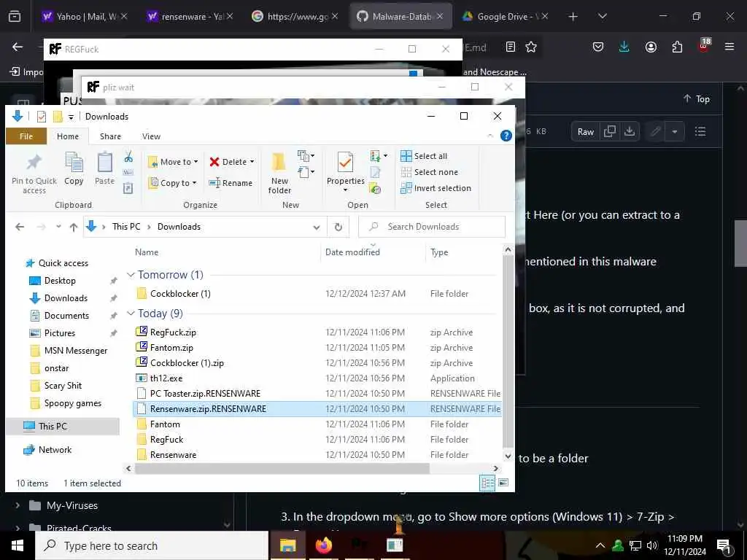Open new Firefox tab plus button

pyautogui.click(x=573, y=17)
